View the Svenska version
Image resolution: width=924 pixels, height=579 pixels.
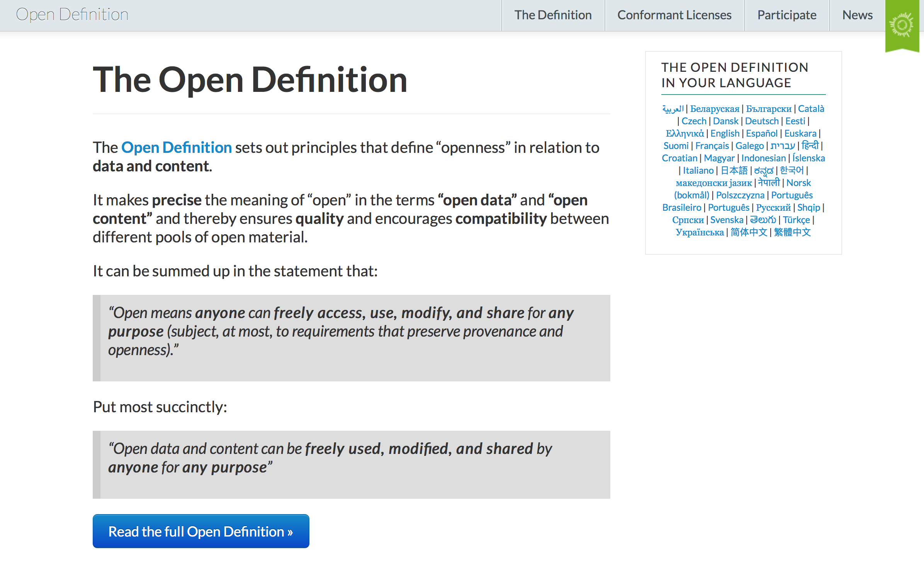pyautogui.click(x=727, y=220)
